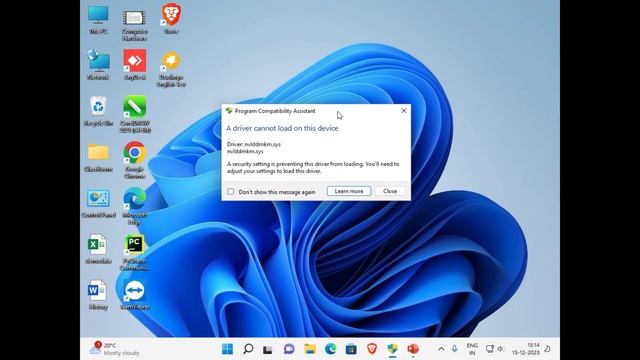640x360 pixels.
Task: Open the Excel file on desktop
Action: tap(98, 249)
